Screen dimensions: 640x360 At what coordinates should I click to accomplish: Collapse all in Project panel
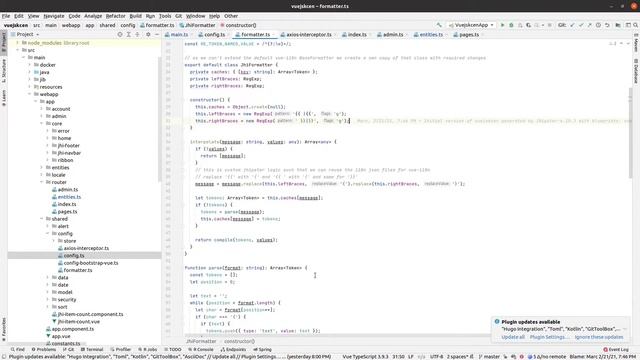tap(138, 35)
